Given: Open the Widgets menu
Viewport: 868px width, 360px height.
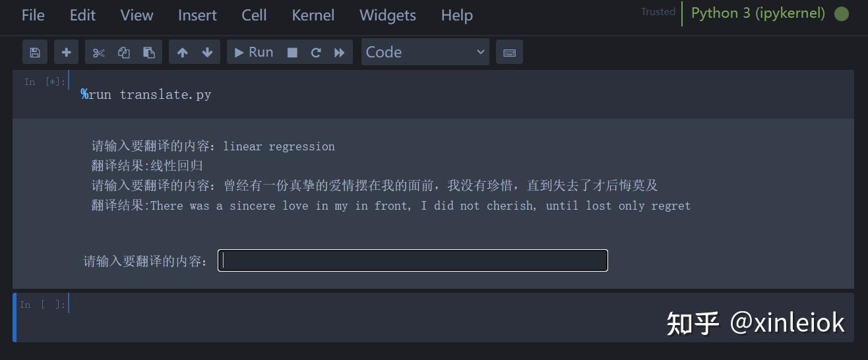Looking at the screenshot, I should 387,15.
